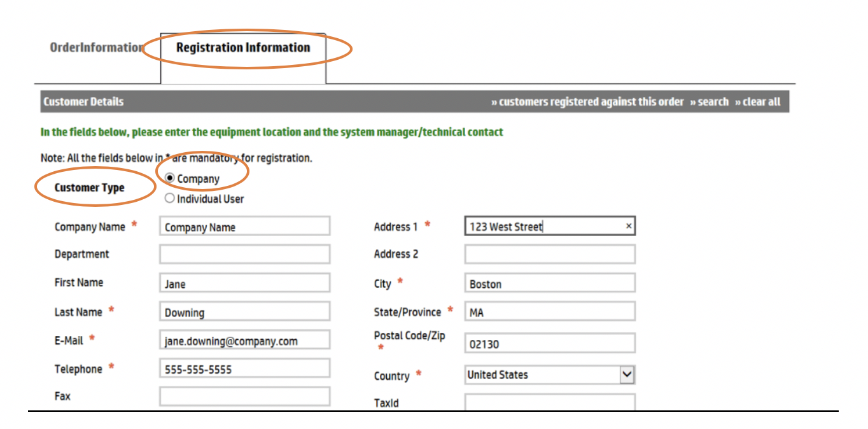
Task: Select the First Name field containing Jane
Action: [x=245, y=284]
